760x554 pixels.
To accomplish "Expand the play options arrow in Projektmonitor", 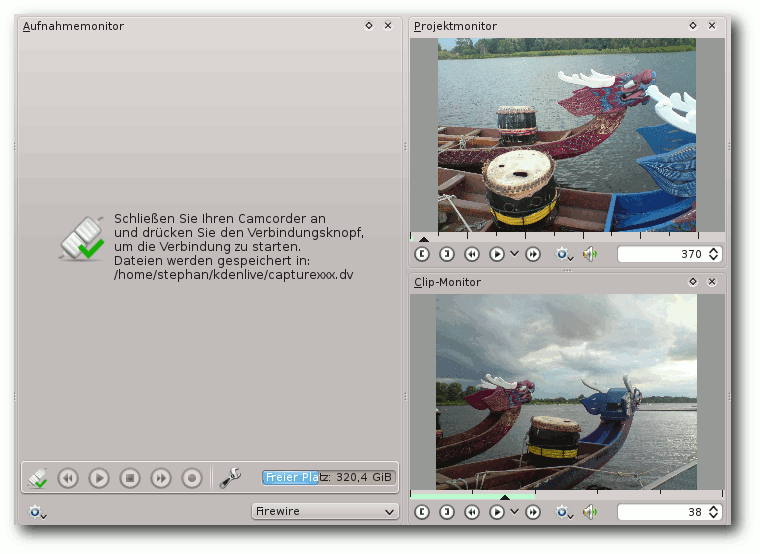I will [x=514, y=253].
